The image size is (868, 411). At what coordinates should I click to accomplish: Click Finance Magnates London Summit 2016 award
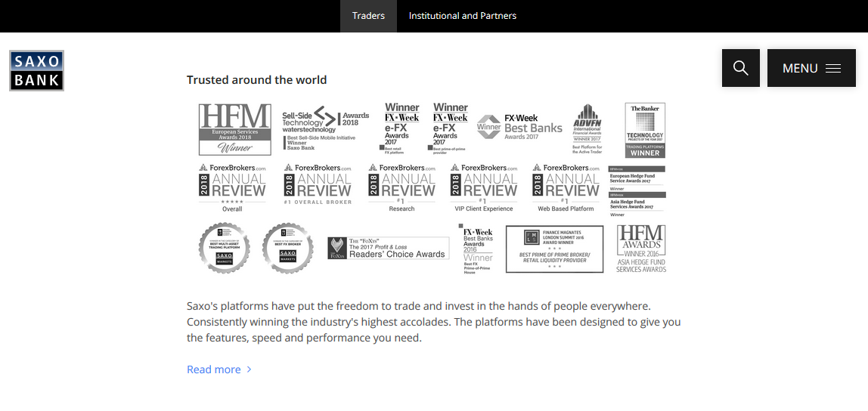click(554, 249)
